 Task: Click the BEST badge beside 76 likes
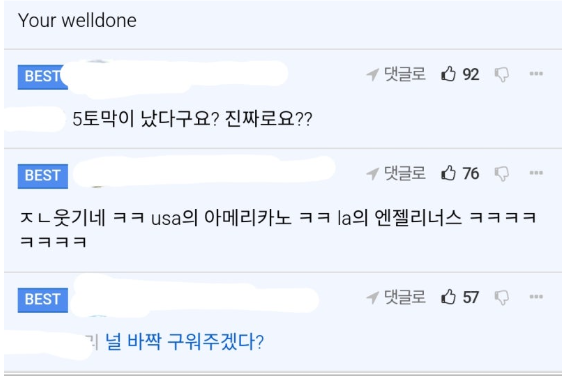(43, 176)
